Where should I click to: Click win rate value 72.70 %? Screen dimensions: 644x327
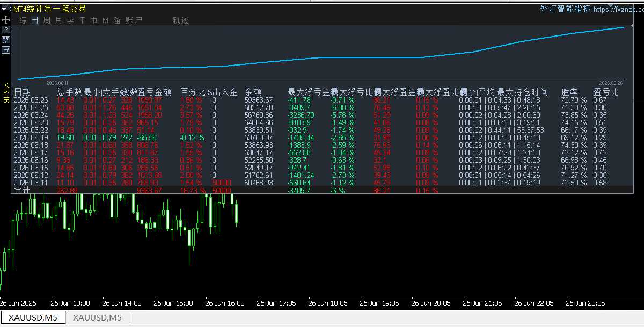(x=574, y=100)
